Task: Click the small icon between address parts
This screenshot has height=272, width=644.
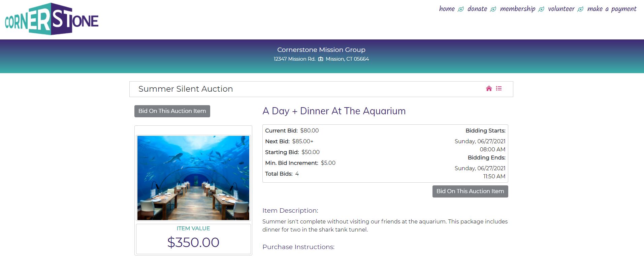Action: point(321,59)
